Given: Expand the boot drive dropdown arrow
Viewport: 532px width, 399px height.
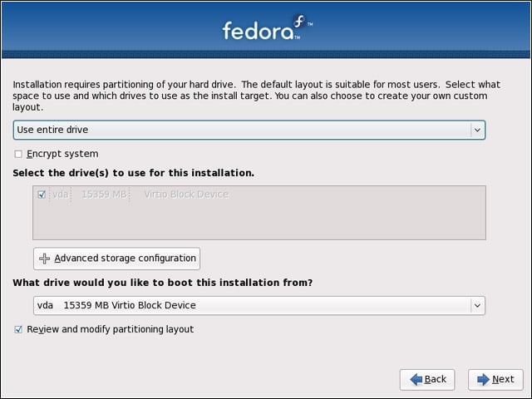Looking at the screenshot, I should tap(477, 305).
